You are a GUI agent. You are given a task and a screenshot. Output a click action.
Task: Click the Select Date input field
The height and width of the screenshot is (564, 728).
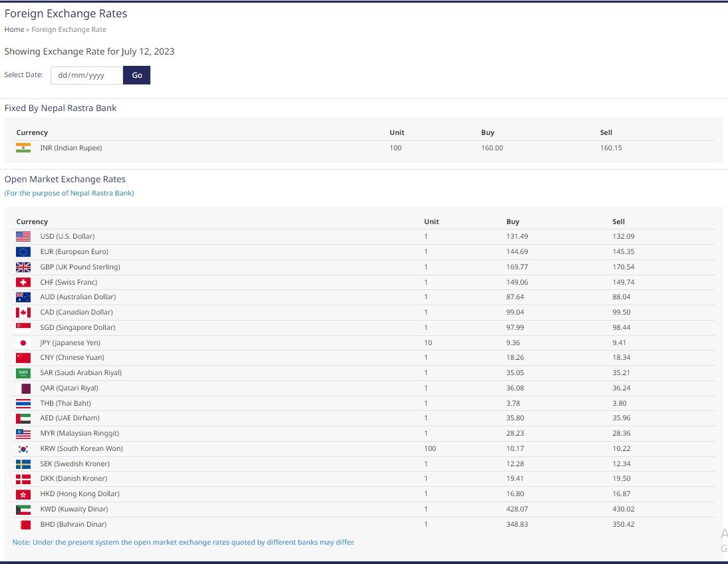tap(87, 75)
